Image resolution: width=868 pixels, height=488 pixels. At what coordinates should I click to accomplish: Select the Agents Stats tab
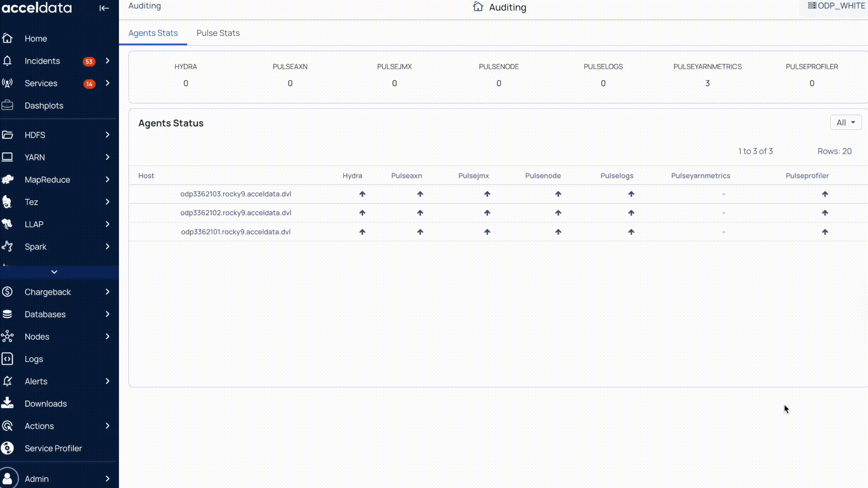point(153,33)
